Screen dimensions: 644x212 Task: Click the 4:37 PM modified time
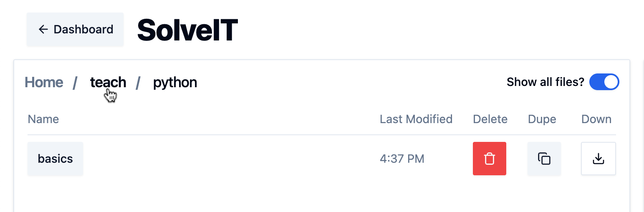402,159
